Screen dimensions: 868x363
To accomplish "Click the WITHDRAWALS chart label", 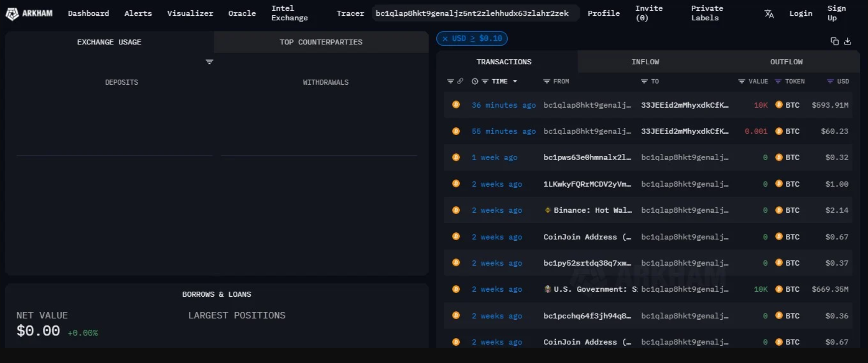I will coord(326,82).
